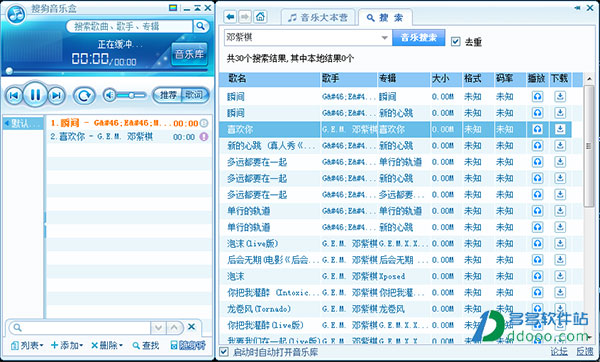Sort results by 格式 column
The height and width of the screenshot is (362, 600).
click(478, 79)
